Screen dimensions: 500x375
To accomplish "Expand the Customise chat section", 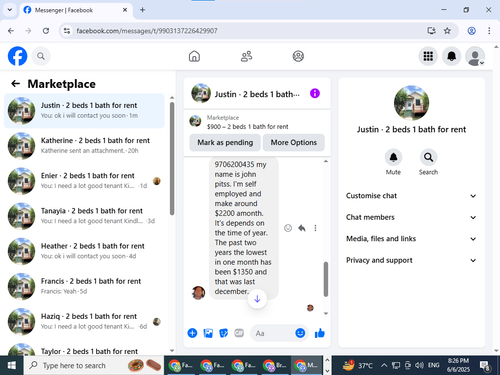I will pos(411,196).
